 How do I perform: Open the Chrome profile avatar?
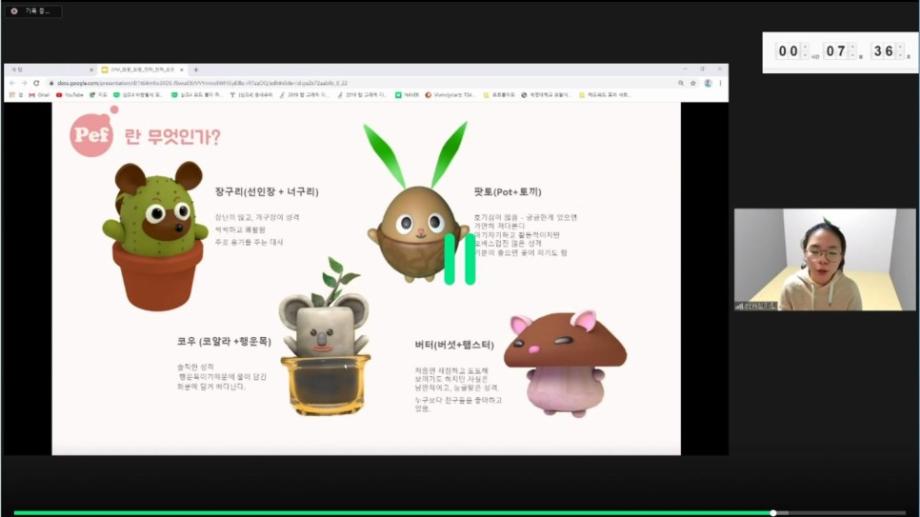point(707,83)
